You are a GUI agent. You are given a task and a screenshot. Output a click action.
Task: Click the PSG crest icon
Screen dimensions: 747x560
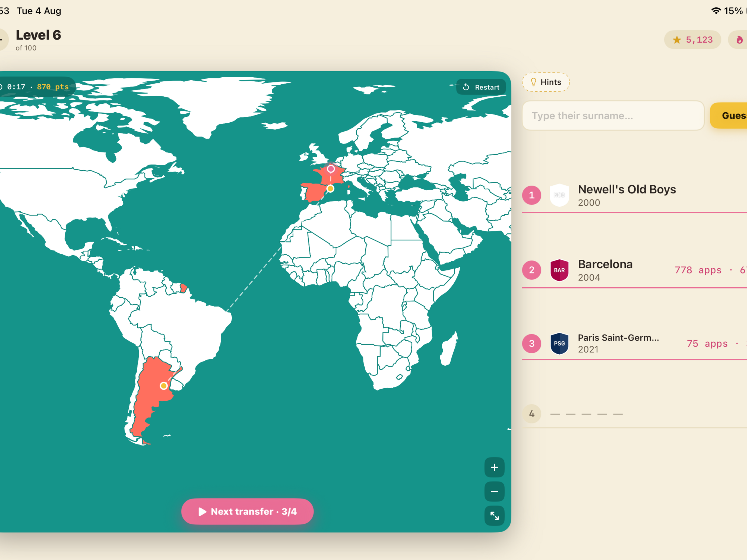pos(559,344)
